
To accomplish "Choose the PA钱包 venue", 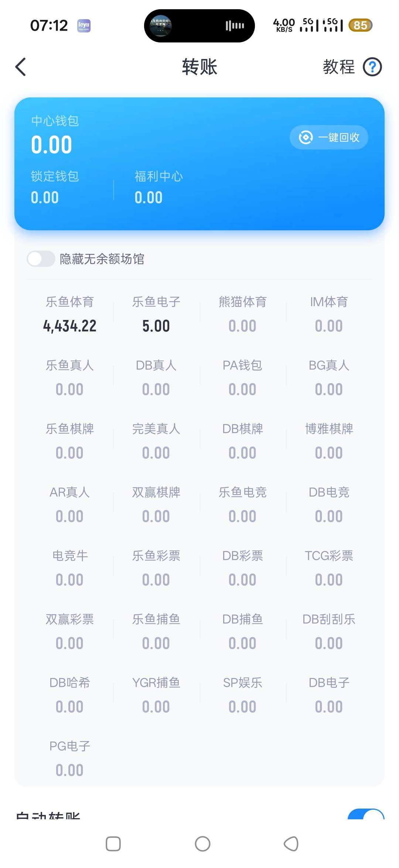I will [242, 378].
